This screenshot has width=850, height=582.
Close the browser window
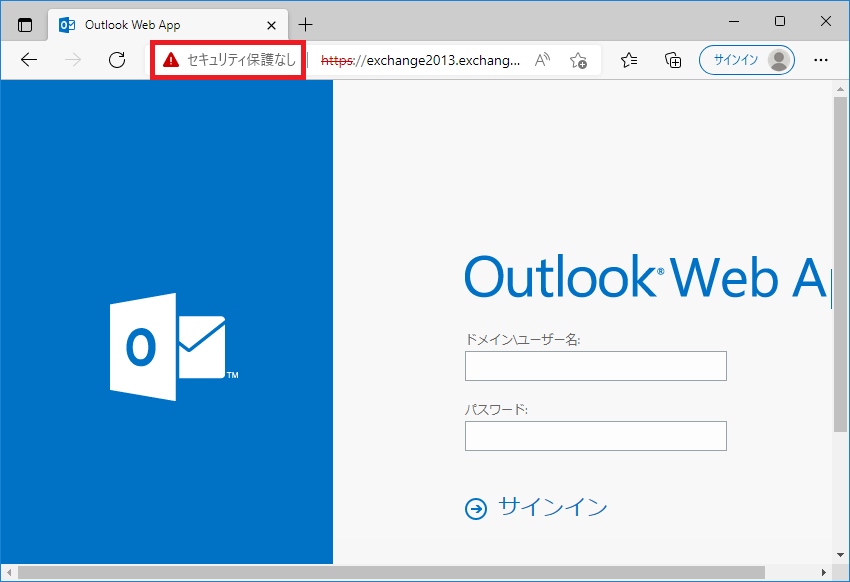[x=826, y=22]
